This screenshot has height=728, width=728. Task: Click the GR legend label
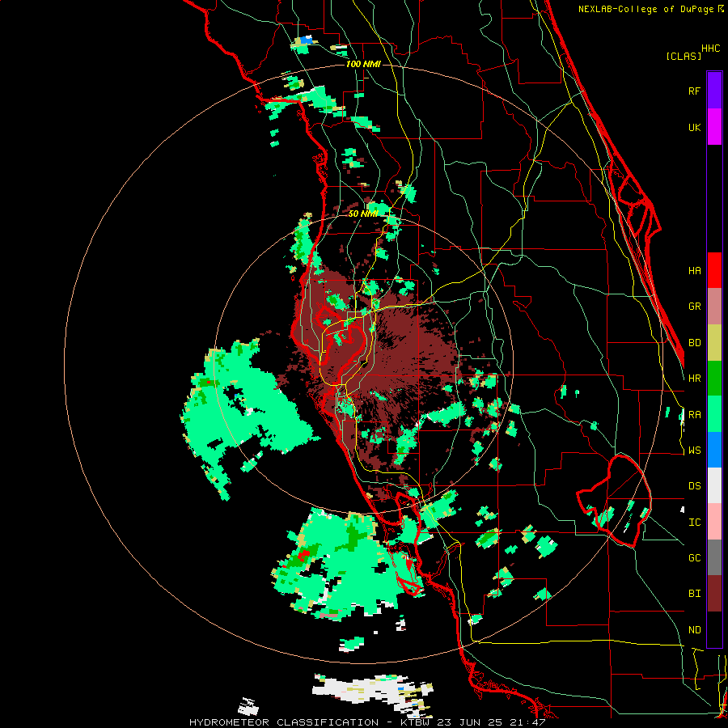coord(694,307)
